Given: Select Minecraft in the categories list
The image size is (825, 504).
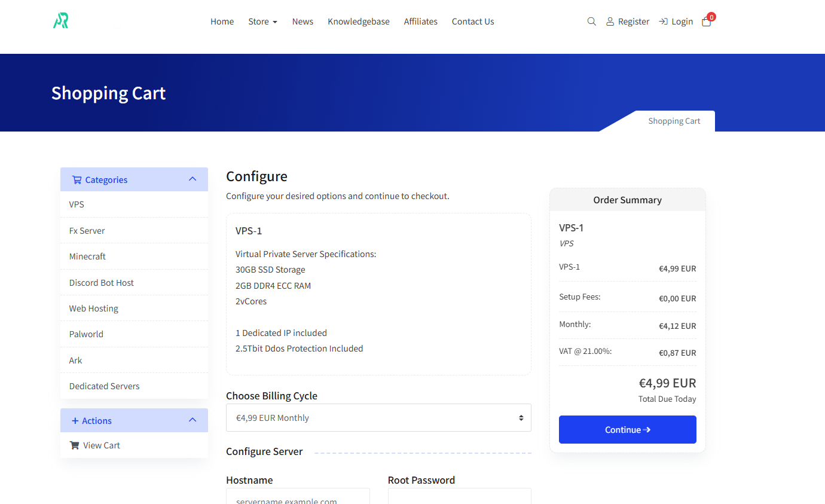Looking at the screenshot, I should pos(87,256).
